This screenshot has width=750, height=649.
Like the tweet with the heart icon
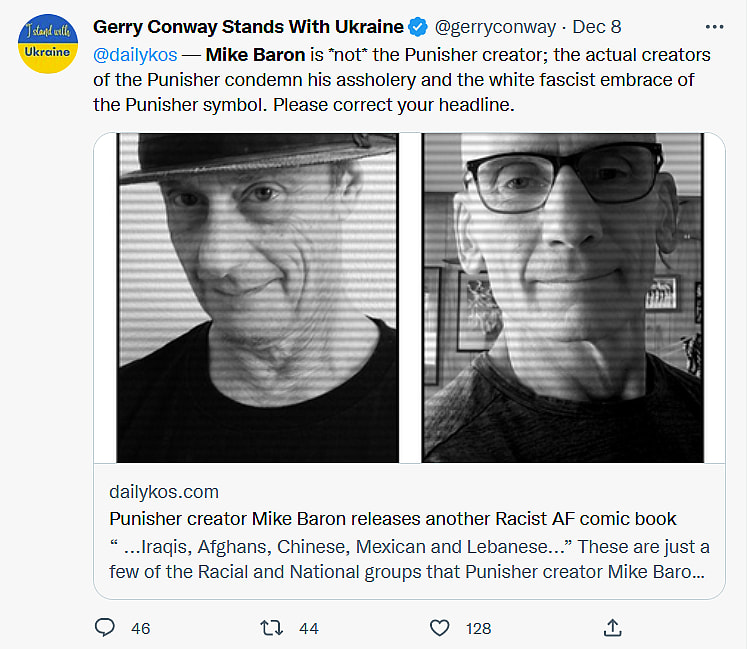coord(439,628)
